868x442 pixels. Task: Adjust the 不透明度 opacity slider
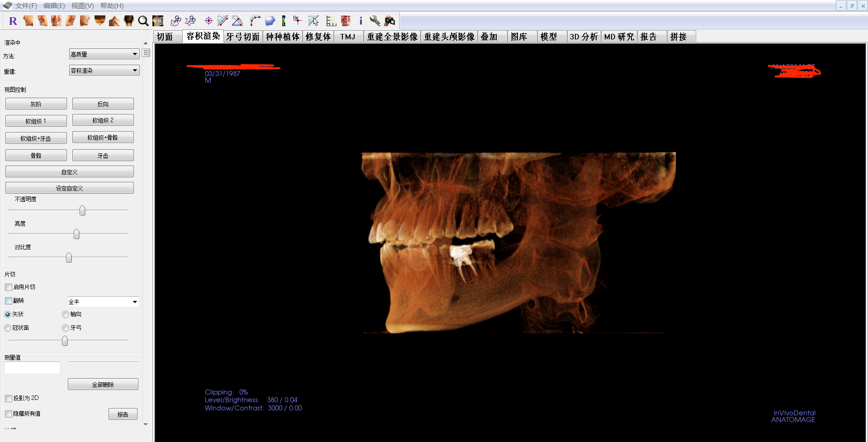pyautogui.click(x=82, y=209)
